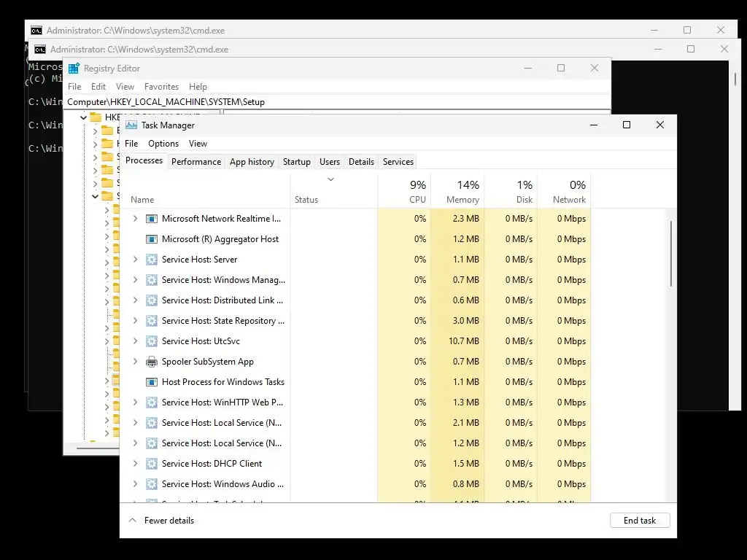This screenshot has width=747, height=560.
Task: Click the Microsoft (R) Aggregator Host icon
Action: point(152,239)
